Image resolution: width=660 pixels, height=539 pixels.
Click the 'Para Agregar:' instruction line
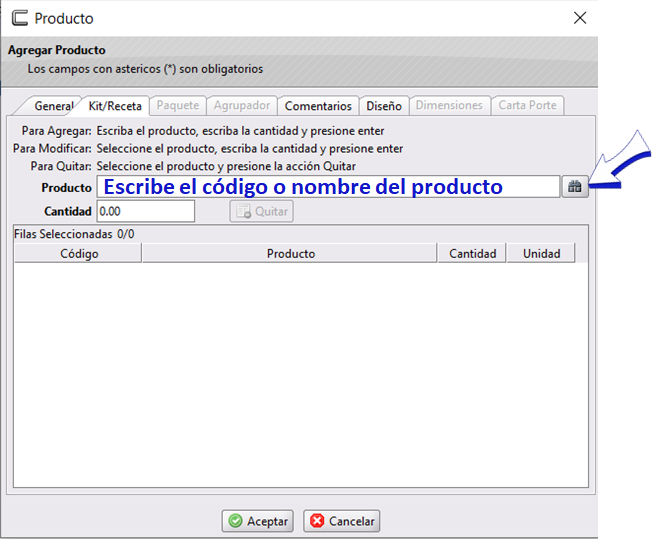[203, 131]
